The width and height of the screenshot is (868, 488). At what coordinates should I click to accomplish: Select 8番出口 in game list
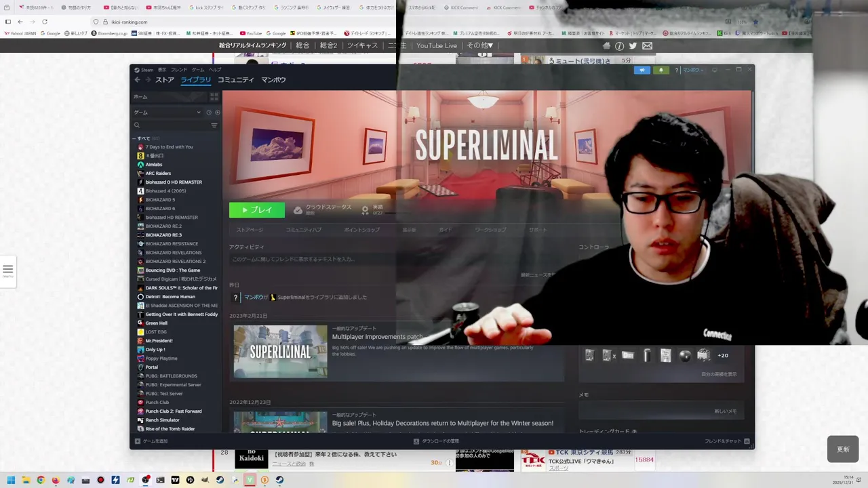(x=155, y=156)
